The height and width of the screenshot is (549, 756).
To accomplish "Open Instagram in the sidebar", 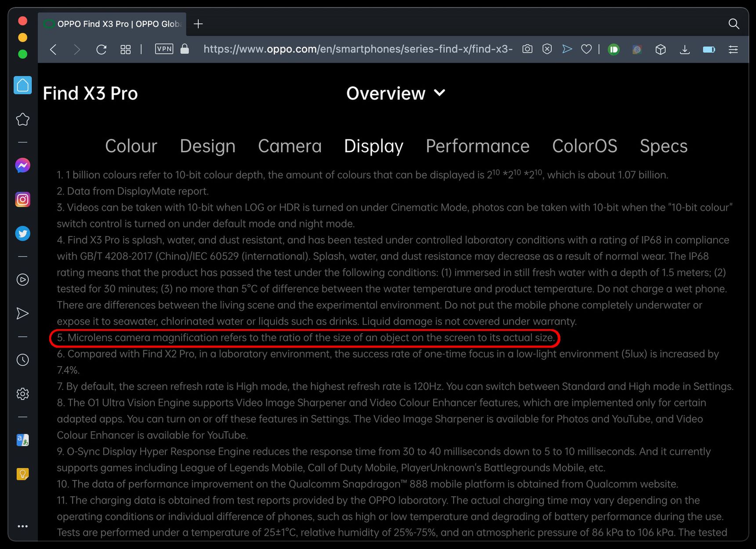I will click(23, 200).
